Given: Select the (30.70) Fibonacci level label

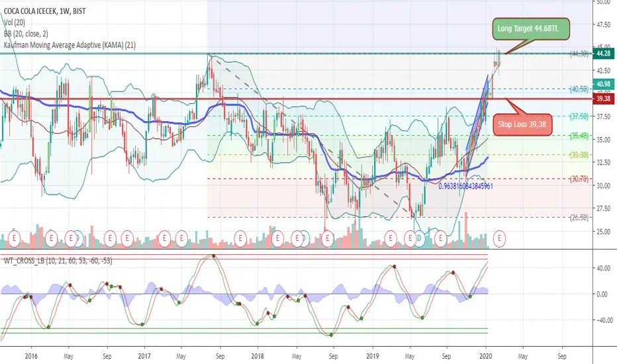Looking at the screenshot, I should point(580,179).
